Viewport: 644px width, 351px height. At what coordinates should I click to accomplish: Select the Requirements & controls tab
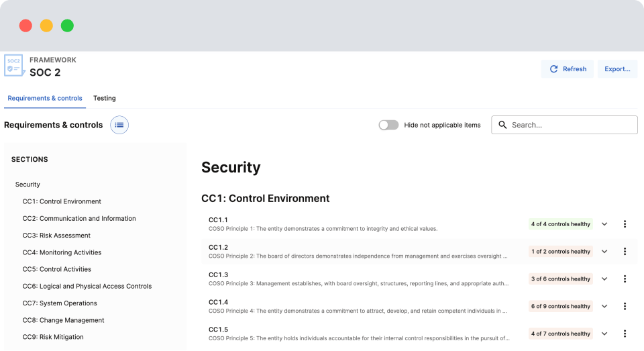(45, 98)
